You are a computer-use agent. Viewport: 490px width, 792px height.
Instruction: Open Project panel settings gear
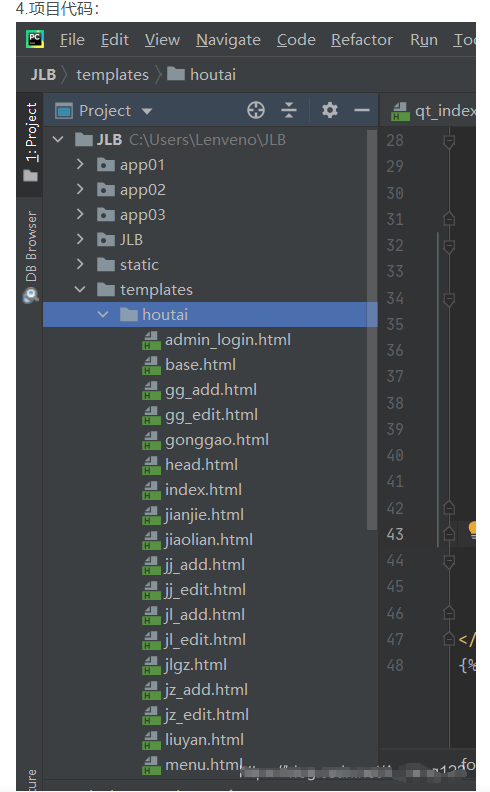pos(329,110)
